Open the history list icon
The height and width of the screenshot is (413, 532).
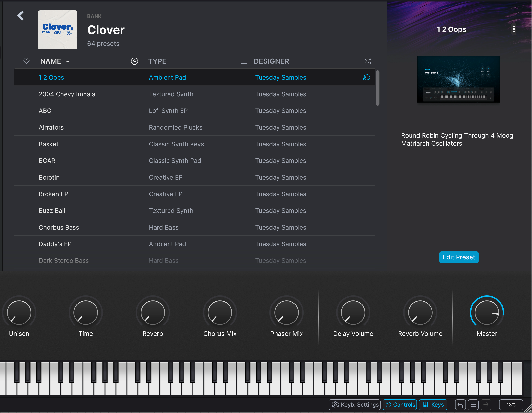(473, 405)
